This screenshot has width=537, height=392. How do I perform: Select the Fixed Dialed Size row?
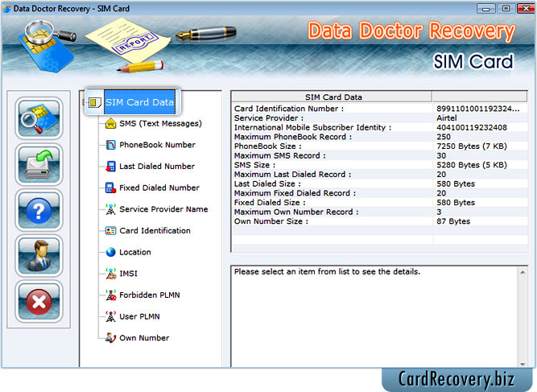click(x=380, y=203)
